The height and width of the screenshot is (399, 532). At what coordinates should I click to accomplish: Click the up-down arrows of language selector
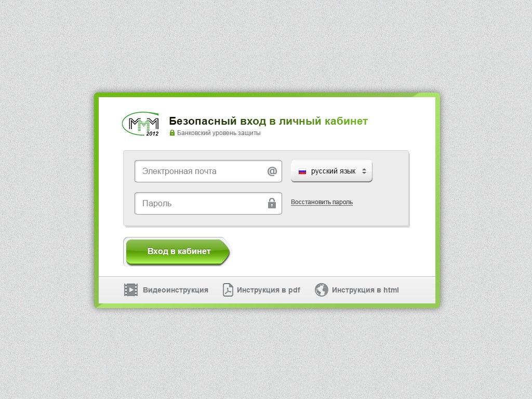364,171
